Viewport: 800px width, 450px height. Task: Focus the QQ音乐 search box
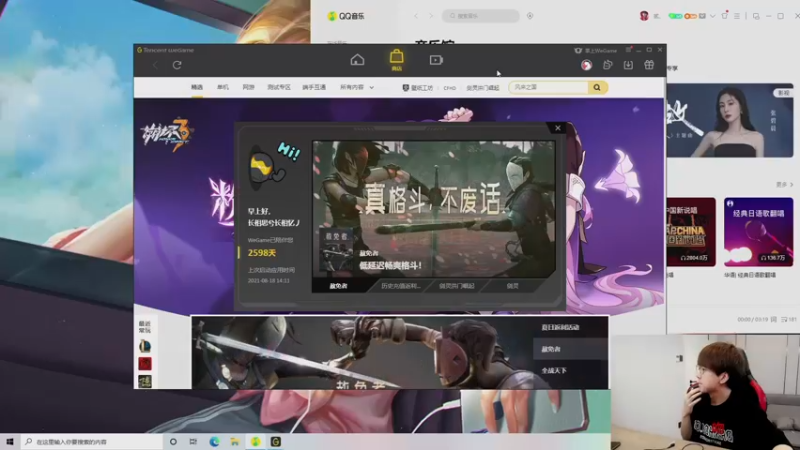pyautogui.click(x=481, y=16)
